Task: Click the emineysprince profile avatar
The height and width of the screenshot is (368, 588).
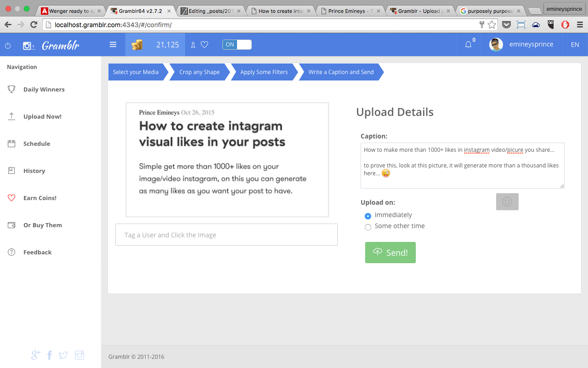Action: click(x=496, y=45)
